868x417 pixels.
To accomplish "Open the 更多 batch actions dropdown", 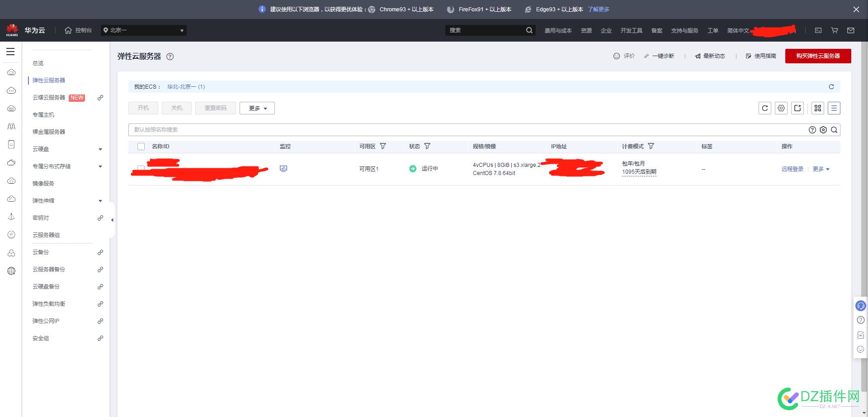I will click(257, 108).
